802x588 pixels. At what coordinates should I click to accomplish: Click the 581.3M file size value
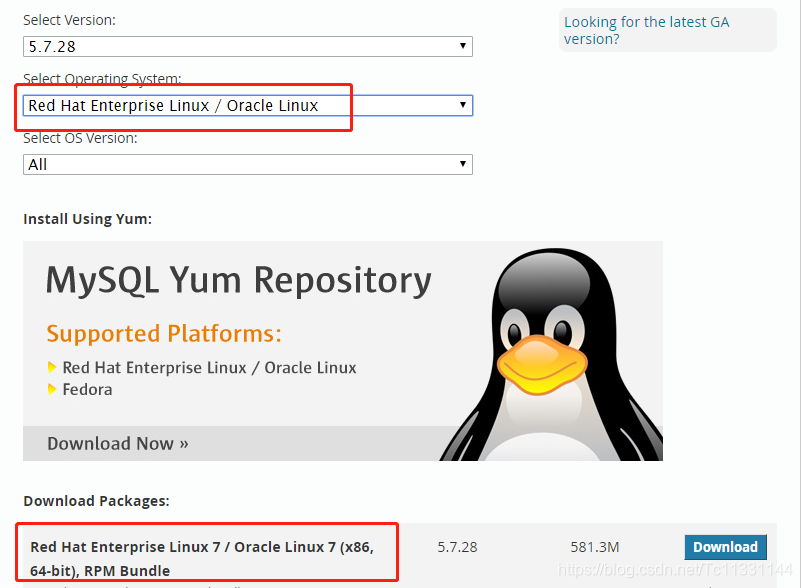point(595,547)
